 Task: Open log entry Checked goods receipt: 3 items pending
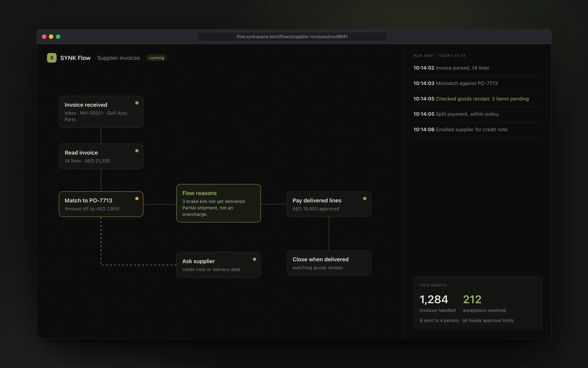(x=478, y=99)
